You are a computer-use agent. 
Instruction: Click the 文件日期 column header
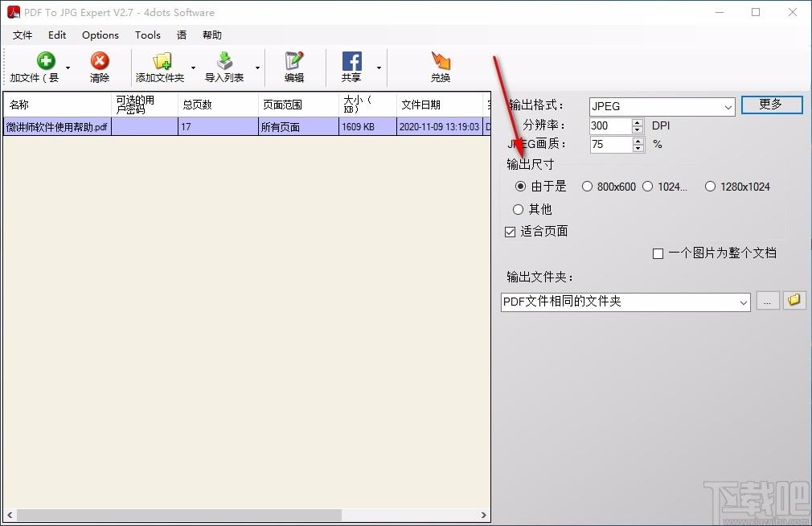coord(440,105)
